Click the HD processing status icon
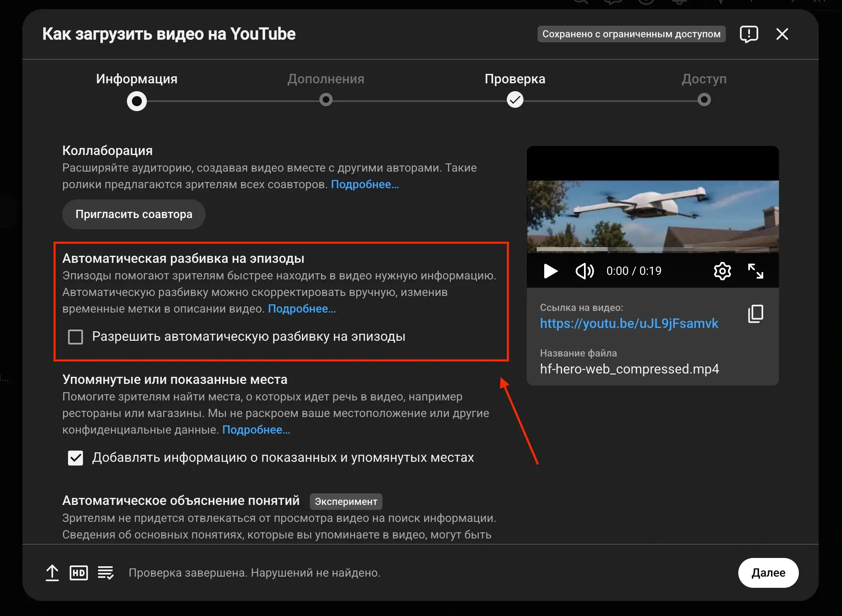The image size is (842, 616). tap(79, 573)
